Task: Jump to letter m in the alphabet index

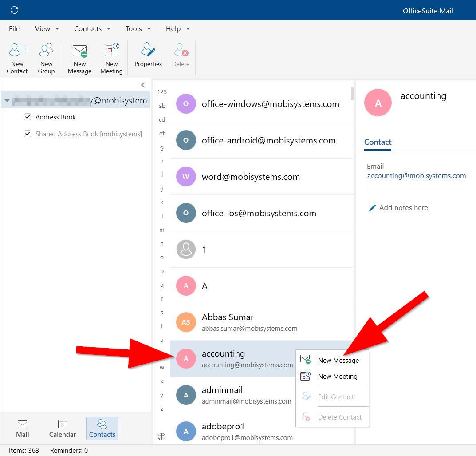Action: click(x=162, y=230)
